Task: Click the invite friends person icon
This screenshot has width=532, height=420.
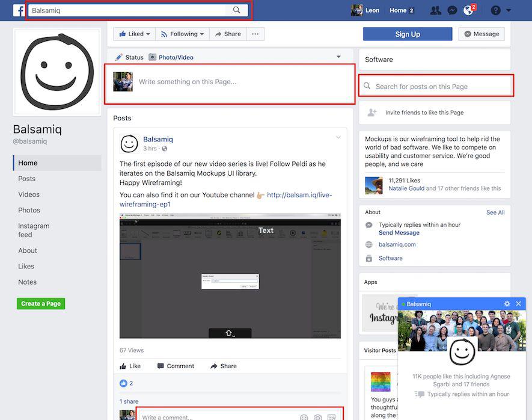Action: pos(372,113)
